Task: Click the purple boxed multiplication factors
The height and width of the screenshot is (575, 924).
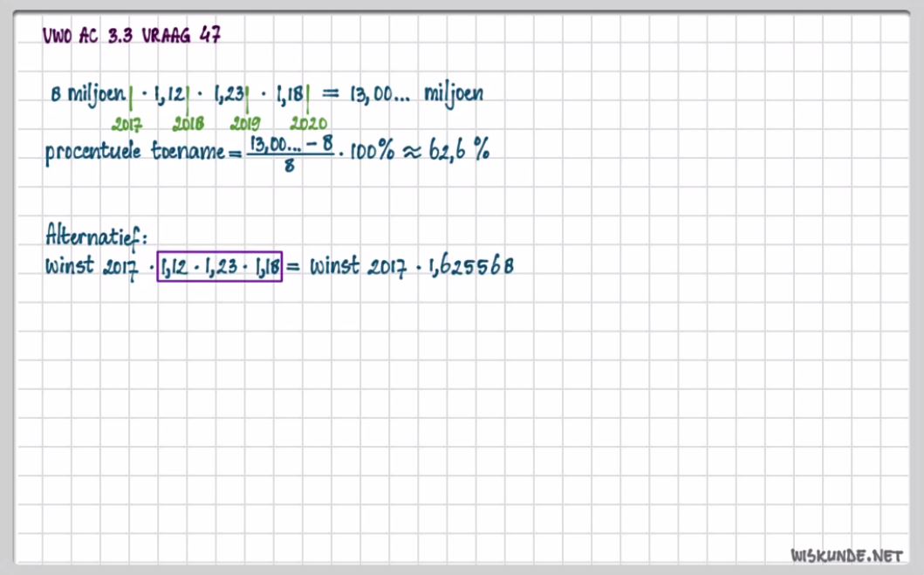Action: (219, 267)
